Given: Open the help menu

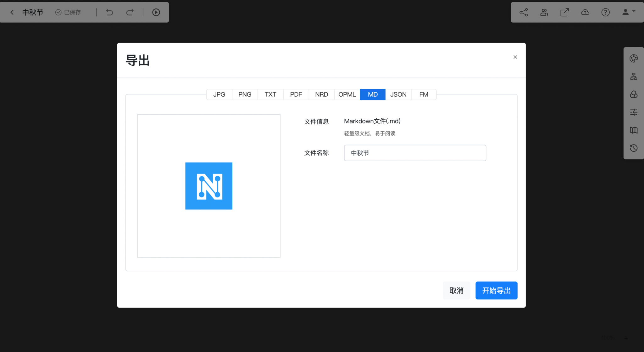Looking at the screenshot, I should click(x=605, y=12).
